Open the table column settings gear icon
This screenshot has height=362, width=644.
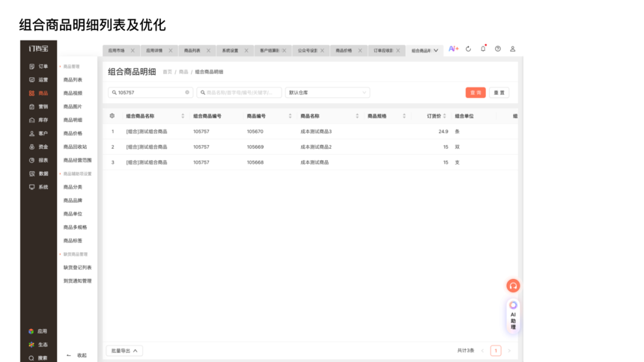[112, 116]
